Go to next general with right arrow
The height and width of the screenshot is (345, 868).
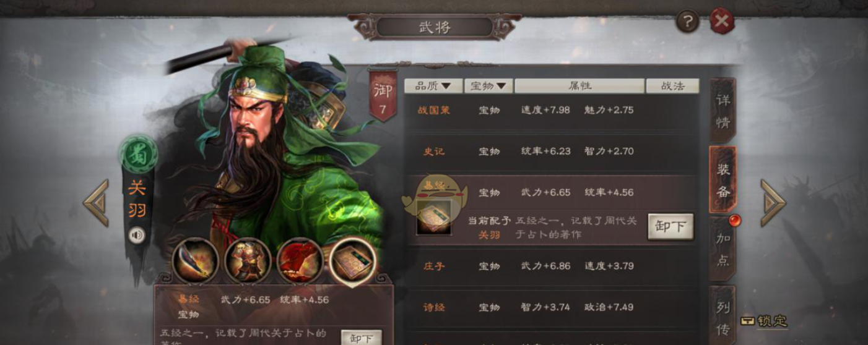click(773, 203)
